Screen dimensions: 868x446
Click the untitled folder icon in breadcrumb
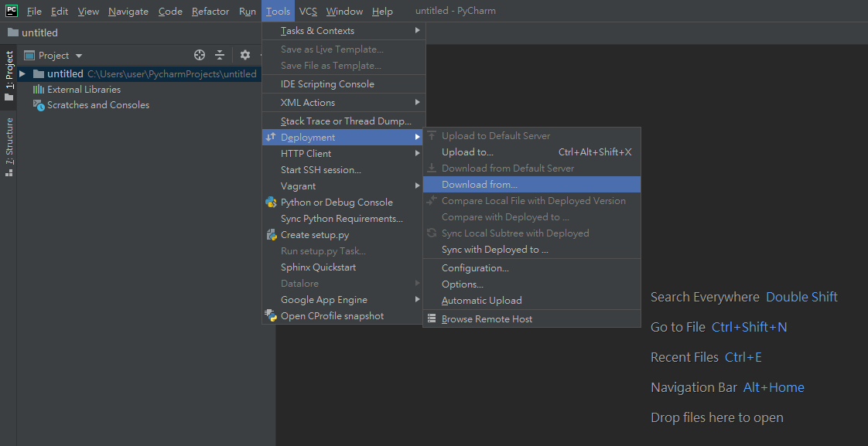[x=12, y=32]
